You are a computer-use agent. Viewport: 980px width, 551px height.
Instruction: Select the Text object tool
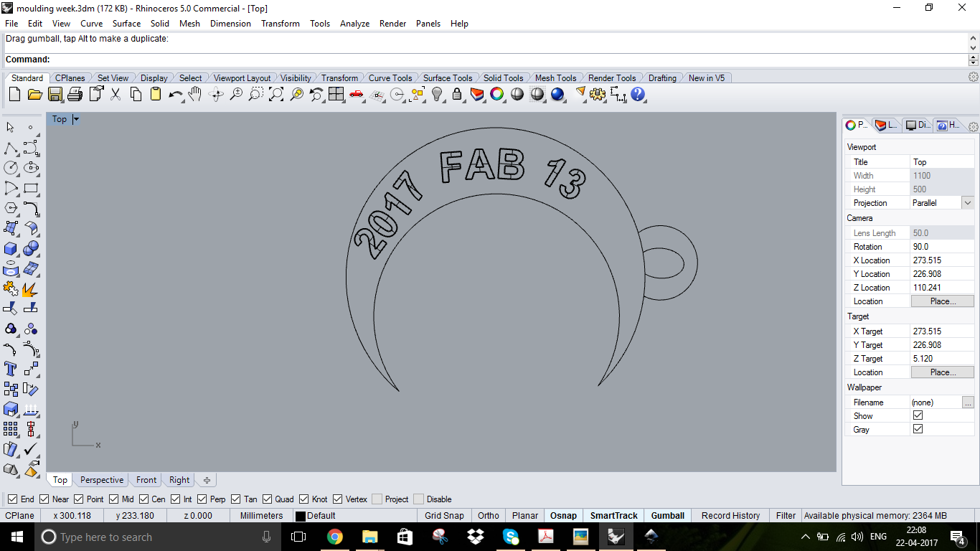(x=11, y=369)
